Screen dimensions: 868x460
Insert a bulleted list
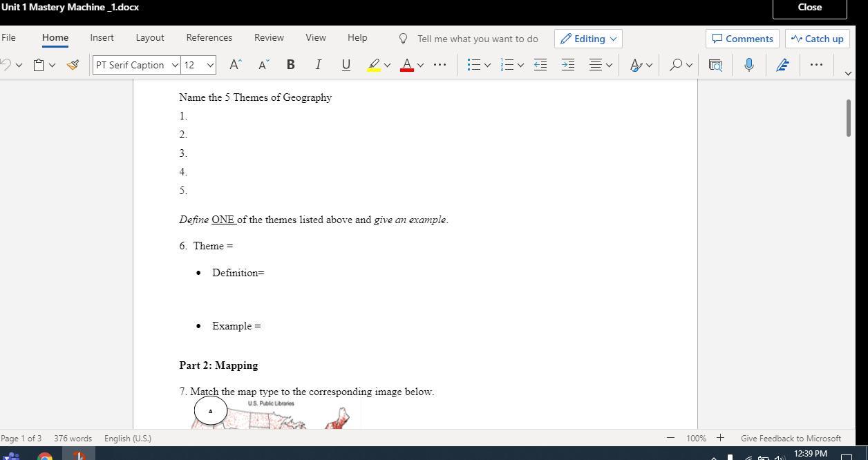pyautogui.click(x=473, y=65)
